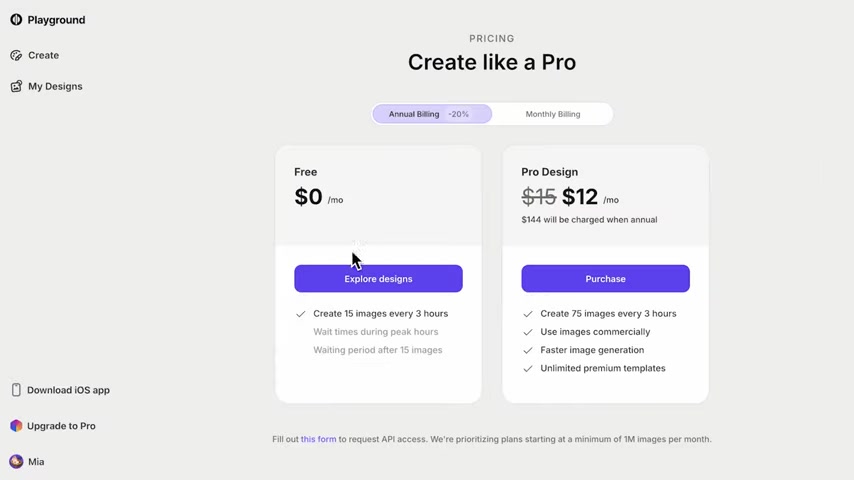Open the My Designs menu item
This screenshot has width=854, height=480.
point(55,86)
